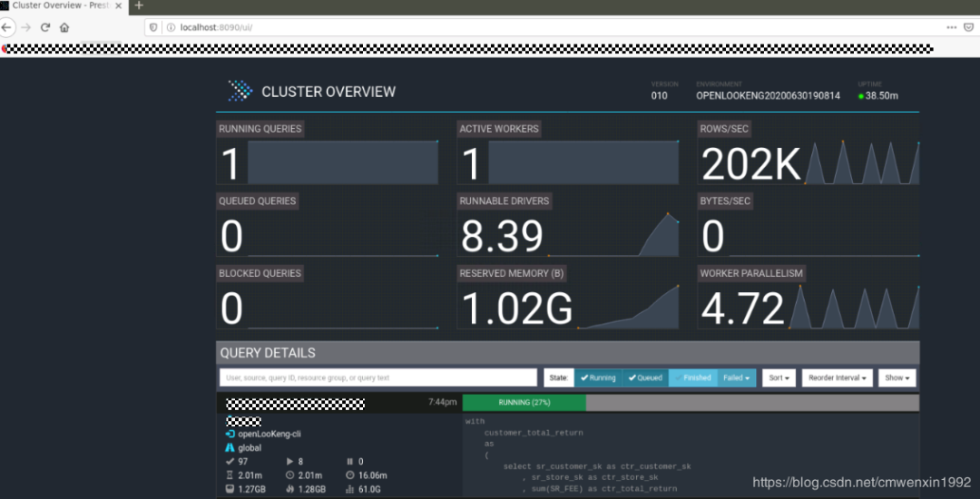Open the Show dropdown

coord(897,377)
